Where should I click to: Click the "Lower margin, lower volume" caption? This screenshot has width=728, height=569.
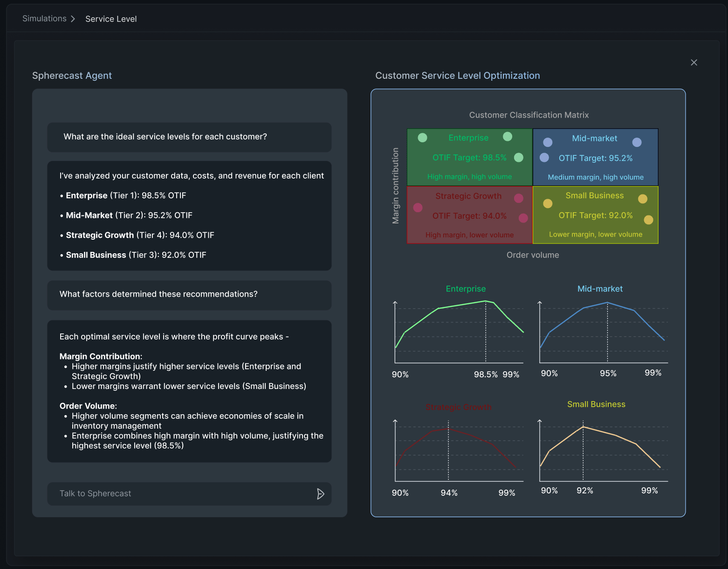(x=596, y=235)
